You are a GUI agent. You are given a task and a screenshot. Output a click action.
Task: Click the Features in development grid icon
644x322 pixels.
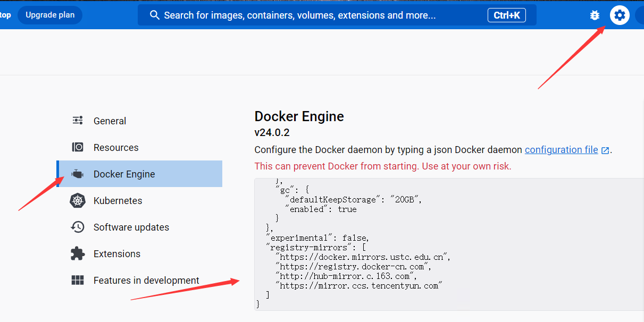[x=78, y=280]
